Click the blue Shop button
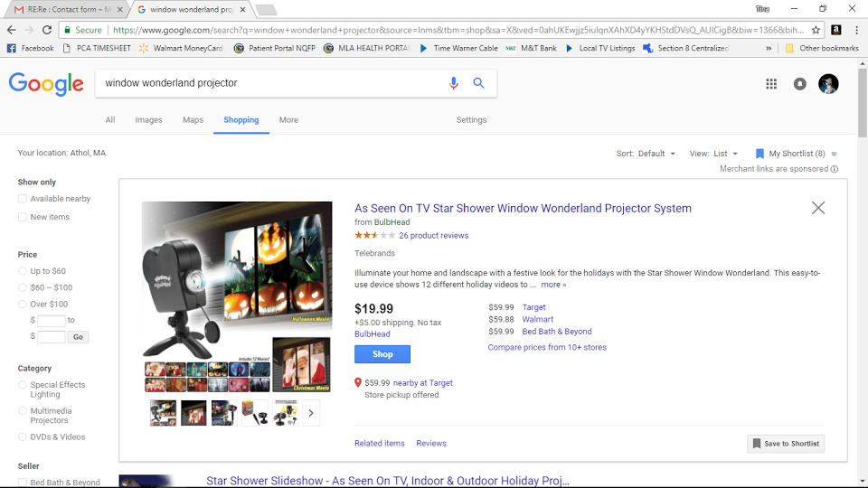 [382, 354]
